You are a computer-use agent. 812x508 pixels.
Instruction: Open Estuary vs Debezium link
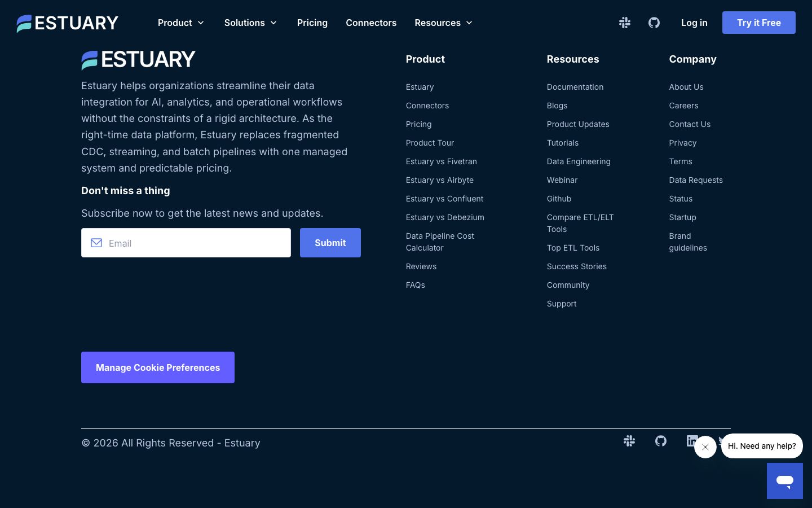click(445, 217)
